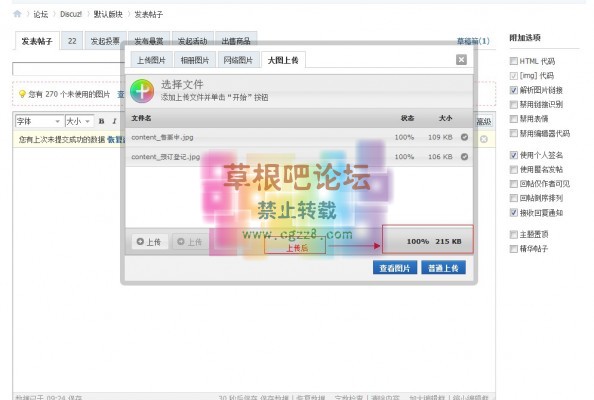Enable the 主题置顶 checkbox

click(x=514, y=234)
